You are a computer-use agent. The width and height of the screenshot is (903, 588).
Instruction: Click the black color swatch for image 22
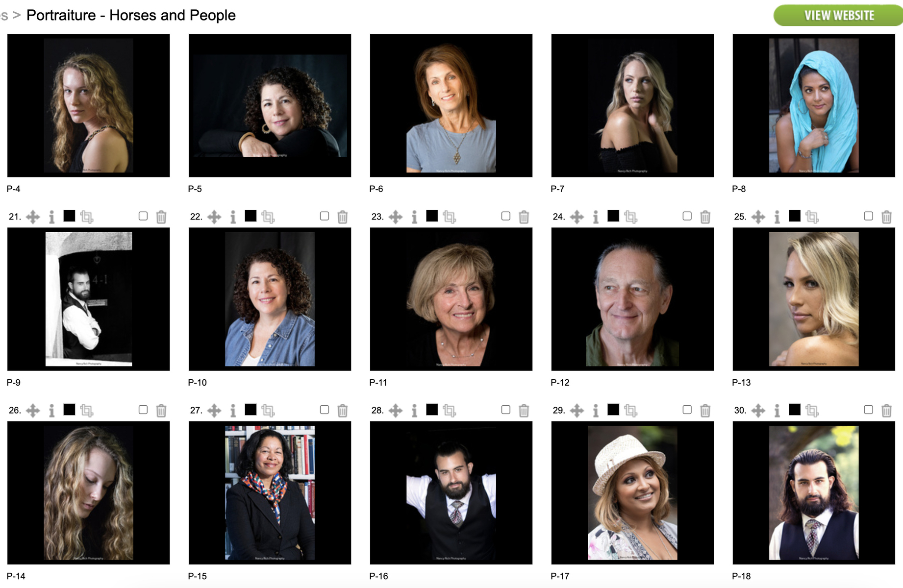[x=251, y=216]
